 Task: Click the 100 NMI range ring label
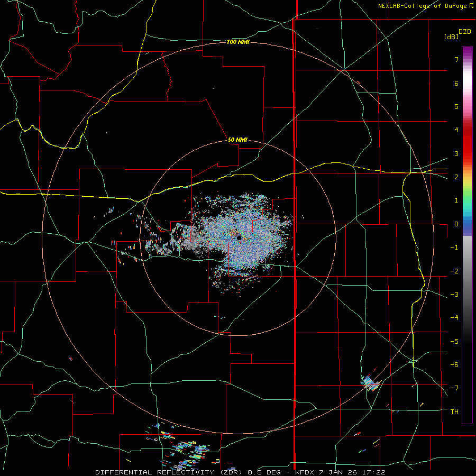[238, 42]
